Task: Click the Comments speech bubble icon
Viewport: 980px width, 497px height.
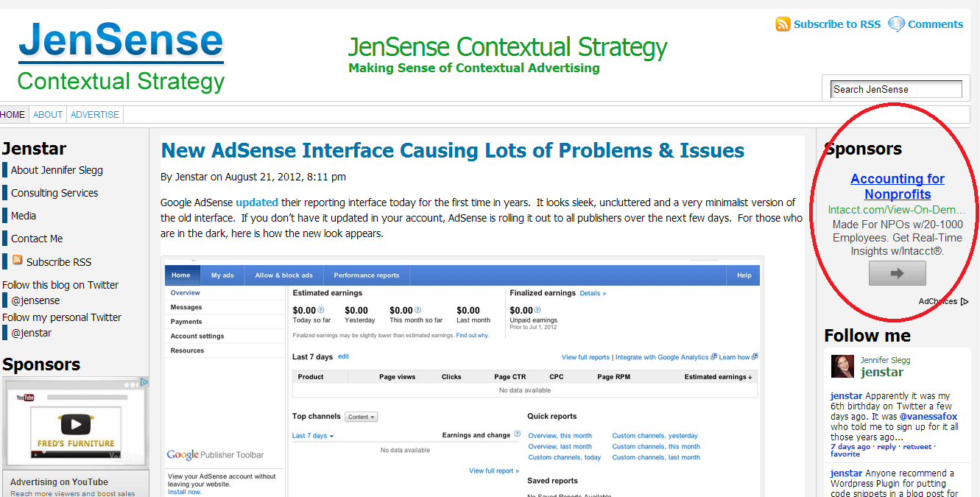Action: (896, 24)
